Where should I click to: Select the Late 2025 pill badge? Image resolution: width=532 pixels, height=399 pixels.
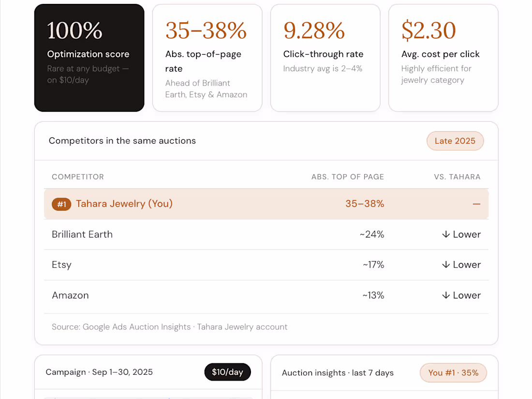(455, 141)
